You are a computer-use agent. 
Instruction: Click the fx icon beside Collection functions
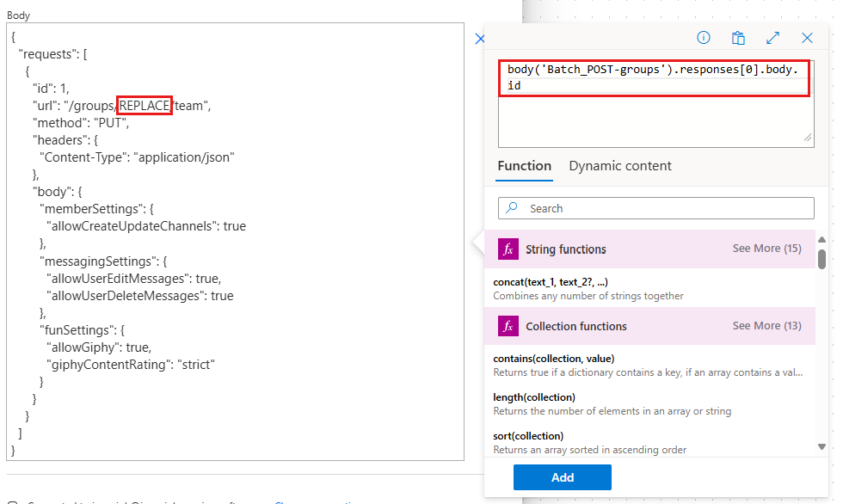click(508, 326)
